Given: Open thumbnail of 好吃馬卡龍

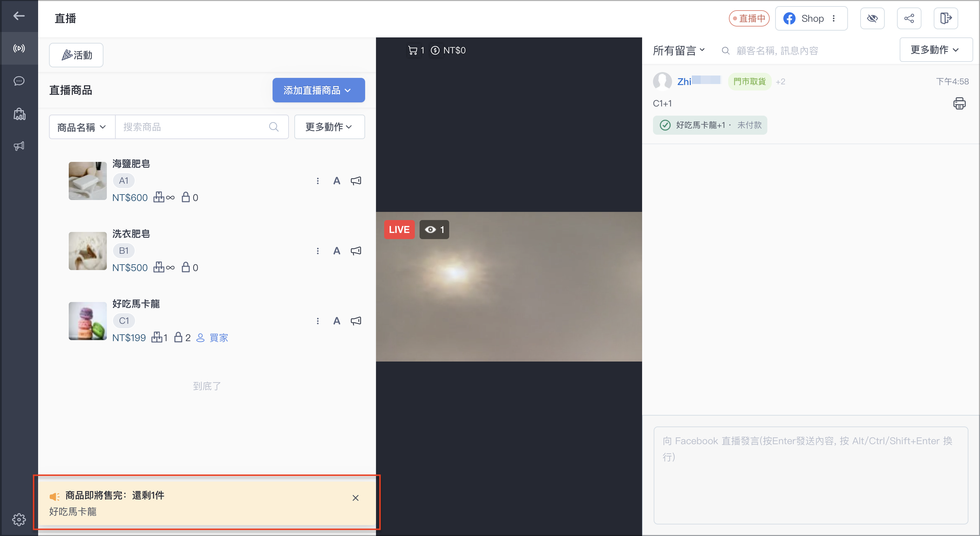Looking at the screenshot, I should coord(87,321).
